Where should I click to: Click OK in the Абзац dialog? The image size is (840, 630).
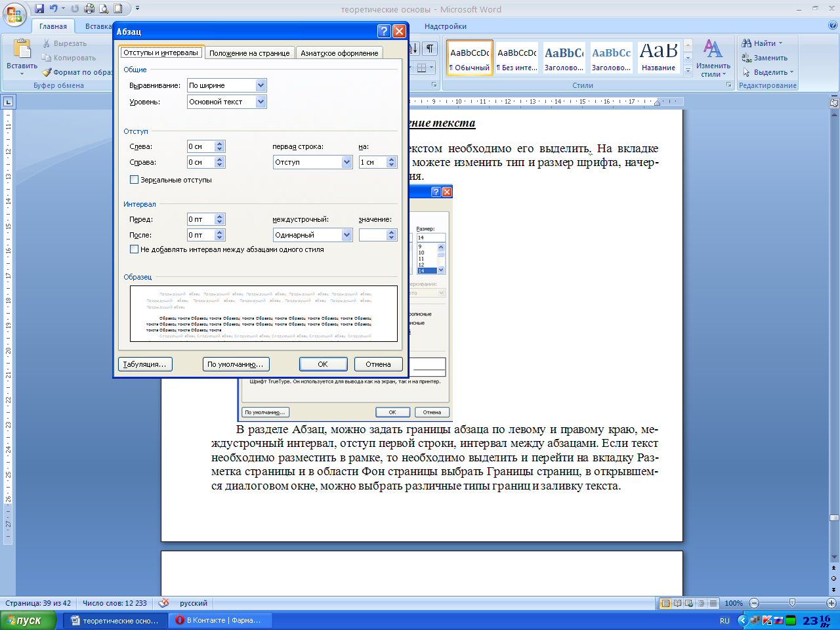coord(323,364)
